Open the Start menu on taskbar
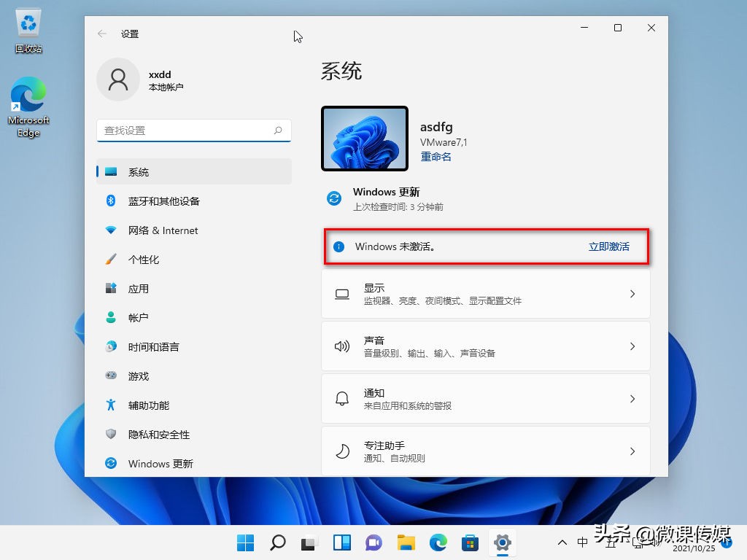The image size is (747, 560). point(245,542)
